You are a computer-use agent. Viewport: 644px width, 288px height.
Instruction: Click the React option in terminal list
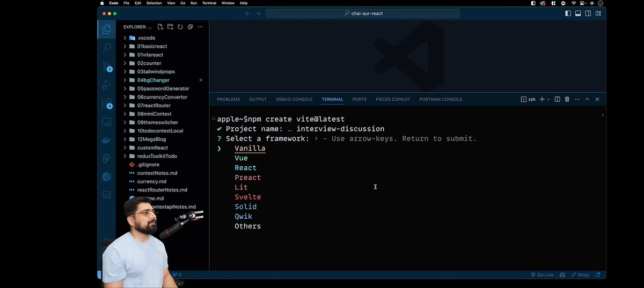coord(245,168)
